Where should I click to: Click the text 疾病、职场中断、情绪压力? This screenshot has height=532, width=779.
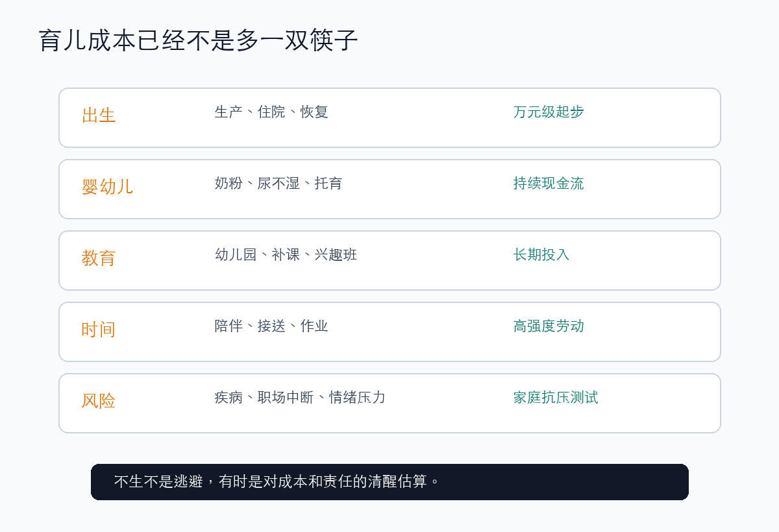(x=300, y=397)
